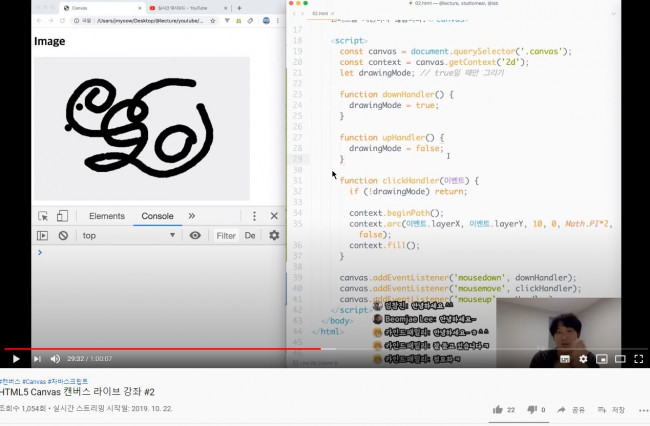Click the video title HTML5 Canvas 캔버스 라이브 강좌 #2
This screenshot has height=426, width=650.
[x=77, y=392]
